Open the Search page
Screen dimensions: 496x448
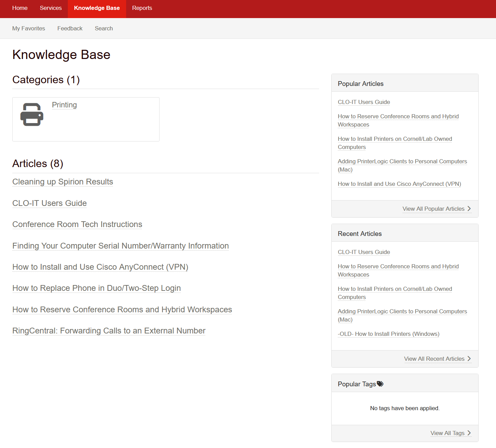[104, 28]
